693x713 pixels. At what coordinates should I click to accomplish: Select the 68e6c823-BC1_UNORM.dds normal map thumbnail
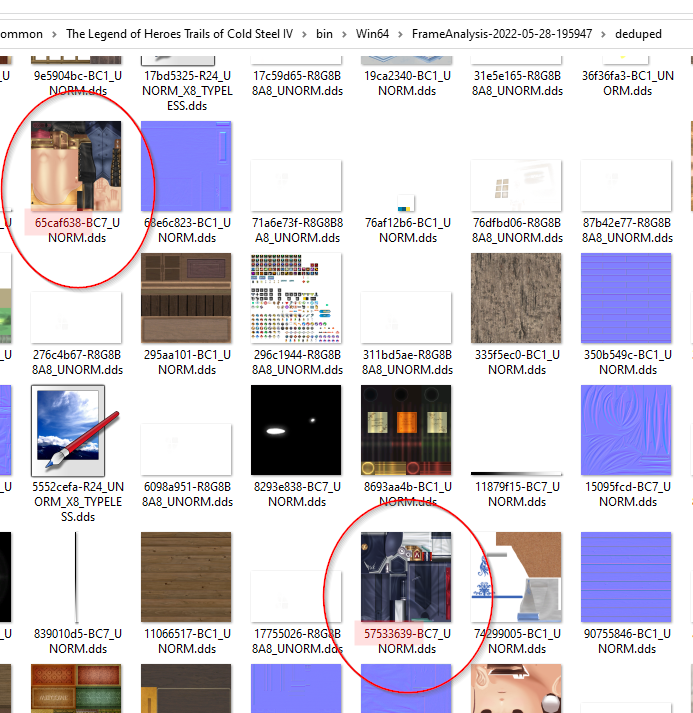(186, 166)
